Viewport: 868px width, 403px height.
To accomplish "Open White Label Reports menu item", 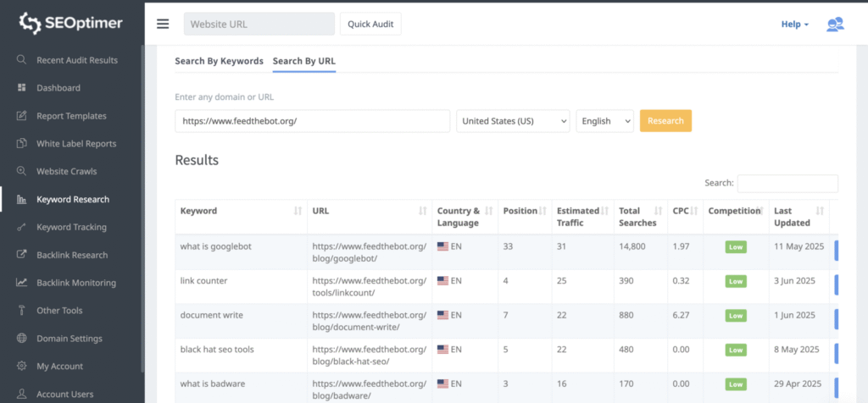I will point(76,143).
